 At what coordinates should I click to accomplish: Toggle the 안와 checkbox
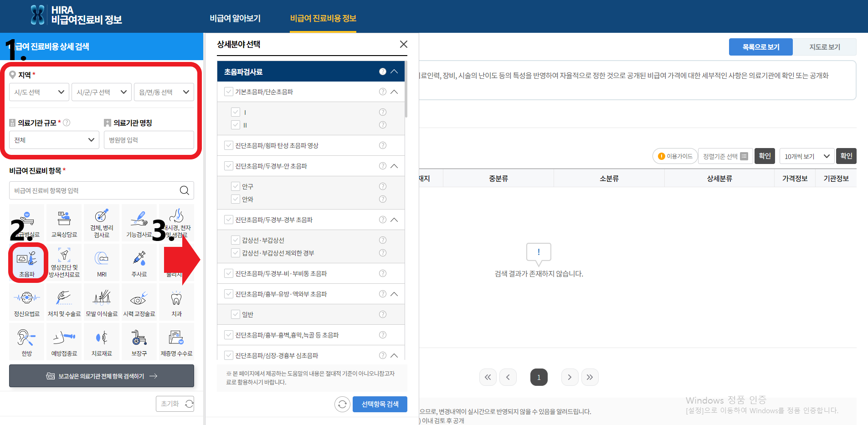point(236,199)
